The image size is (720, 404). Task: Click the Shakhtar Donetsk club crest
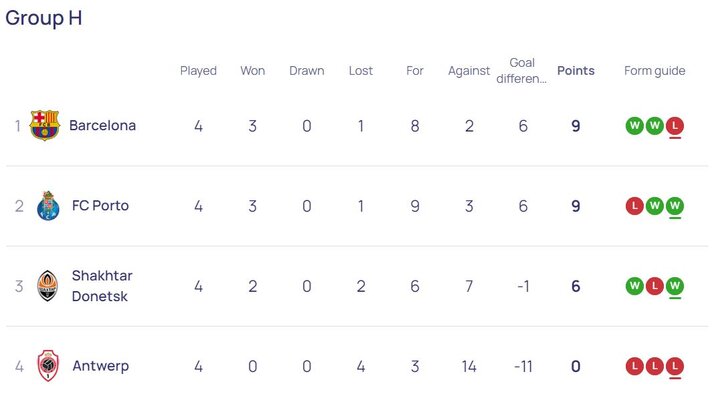tap(48, 286)
